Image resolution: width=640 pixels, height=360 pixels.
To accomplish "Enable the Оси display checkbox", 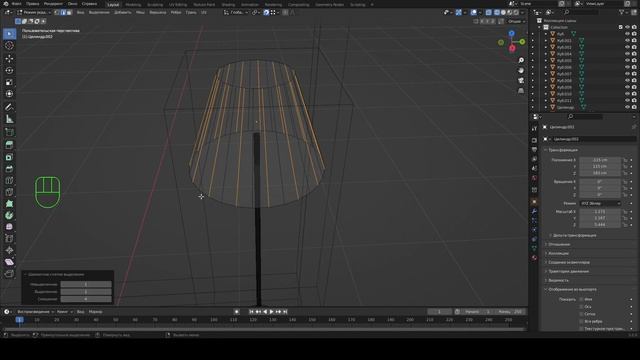I will pyautogui.click(x=582, y=307).
